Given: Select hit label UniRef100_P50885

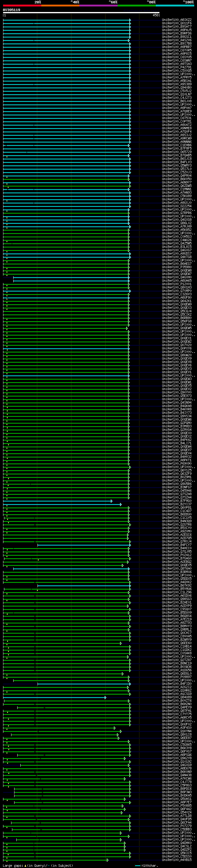Looking at the screenshot, I should 177,806.
